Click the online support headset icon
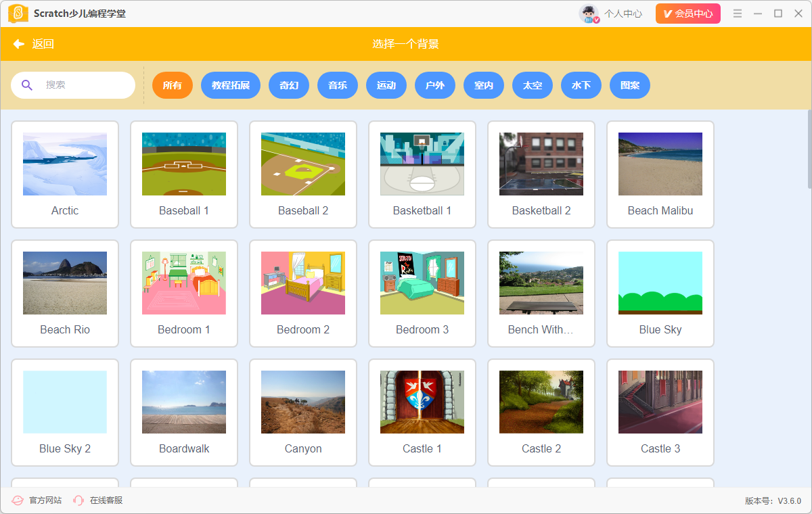812x514 pixels. point(78,500)
